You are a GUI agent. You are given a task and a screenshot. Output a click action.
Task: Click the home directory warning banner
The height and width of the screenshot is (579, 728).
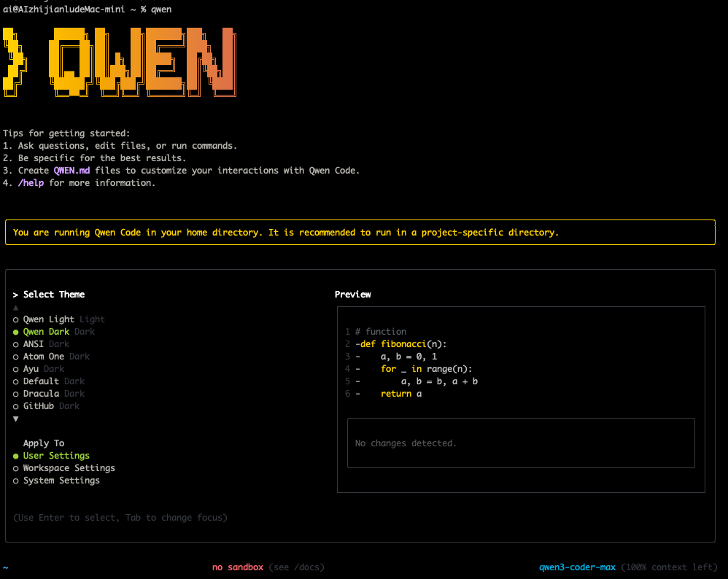click(360, 232)
